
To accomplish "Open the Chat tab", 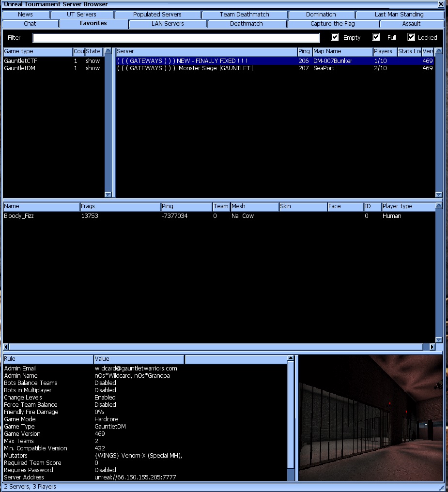I will pyautogui.click(x=30, y=24).
